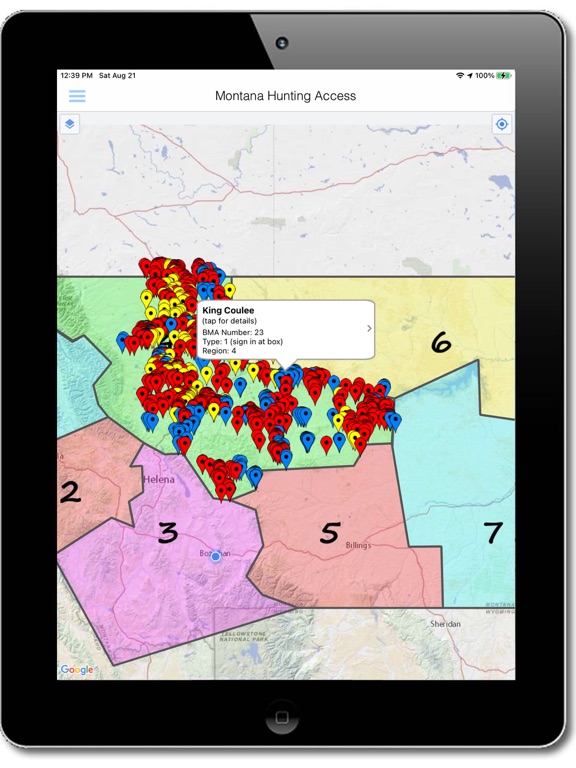Tap 'Type: 1 (sign in at box)' text
This screenshot has height=768, width=576.
coord(242,341)
